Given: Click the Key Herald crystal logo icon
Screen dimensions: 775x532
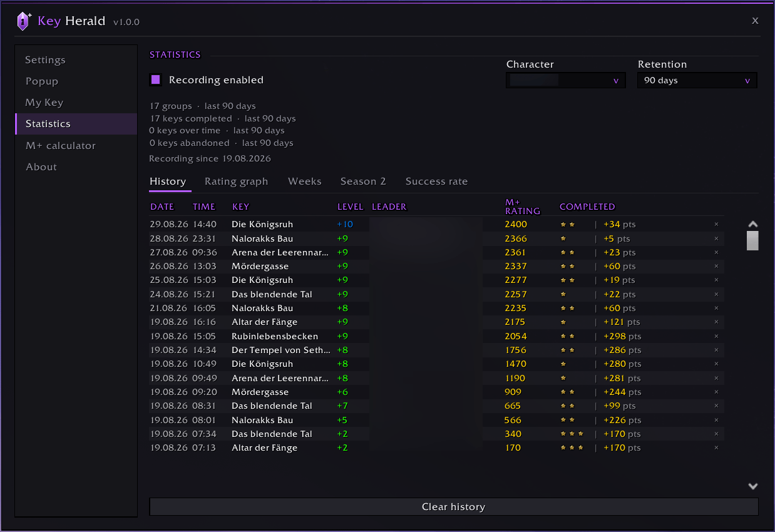Looking at the screenshot, I should [23, 21].
